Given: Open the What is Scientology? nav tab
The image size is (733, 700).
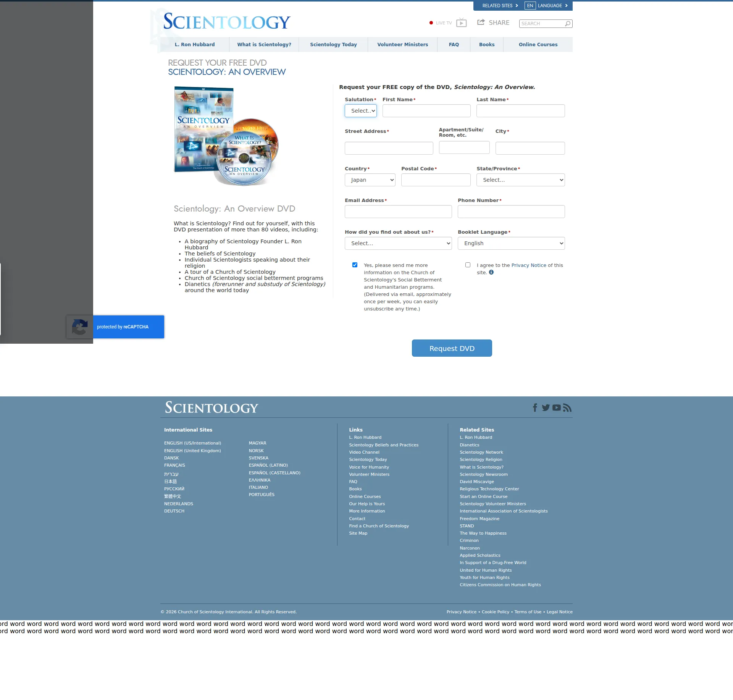Looking at the screenshot, I should click(264, 45).
